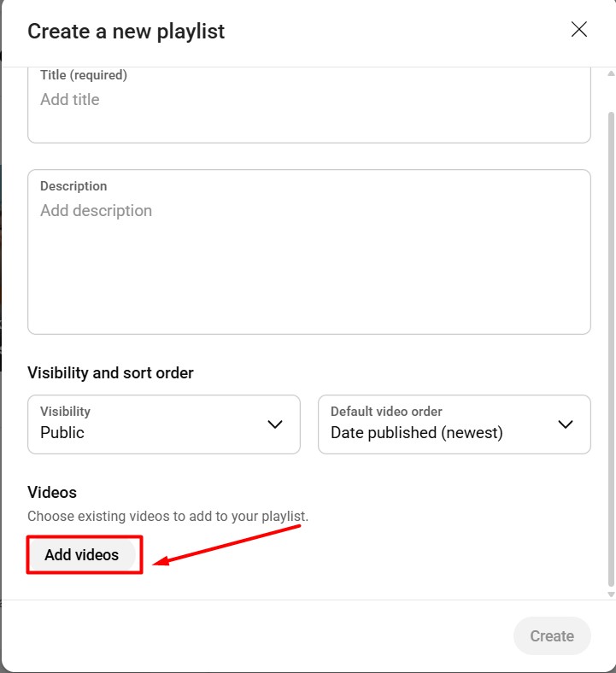This screenshot has width=616, height=673.
Task: Click the Description field label
Action: [x=73, y=186]
